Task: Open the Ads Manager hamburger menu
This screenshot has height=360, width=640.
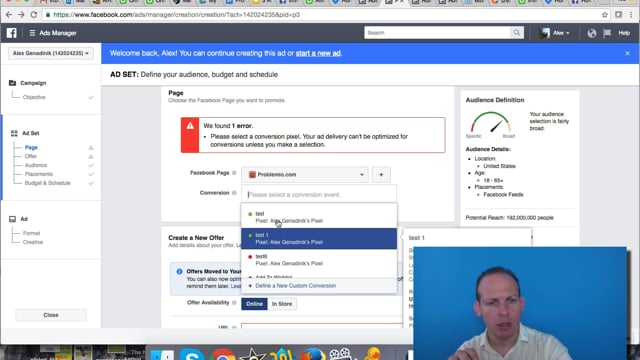Action: pos(32,33)
